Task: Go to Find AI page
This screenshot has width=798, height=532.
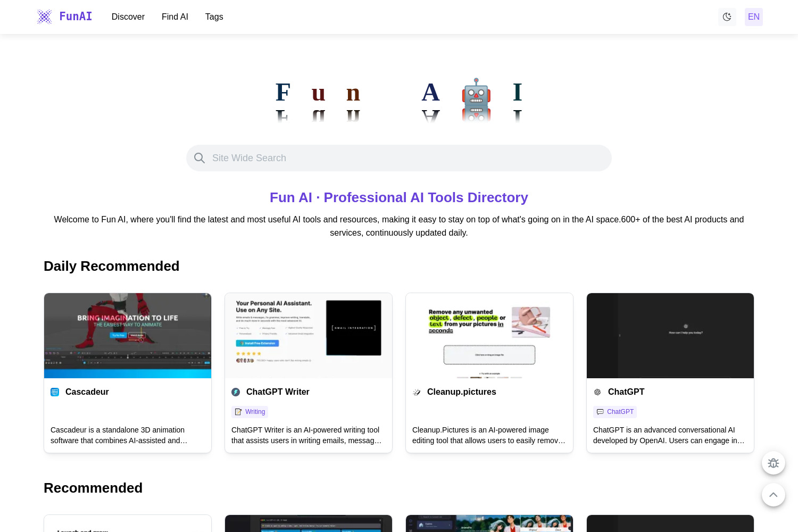Action: (175, 17)
